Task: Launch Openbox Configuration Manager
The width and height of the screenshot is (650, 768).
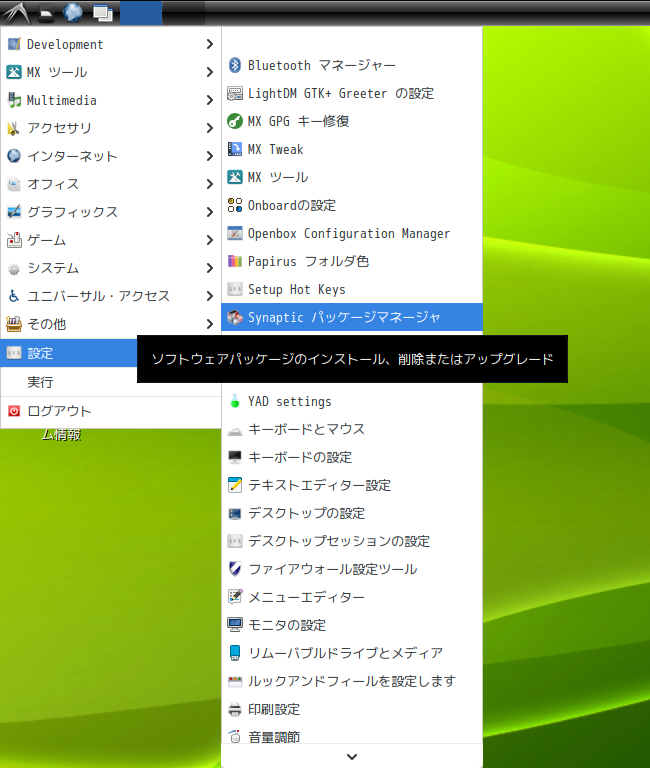Action: tap(352, 233)
